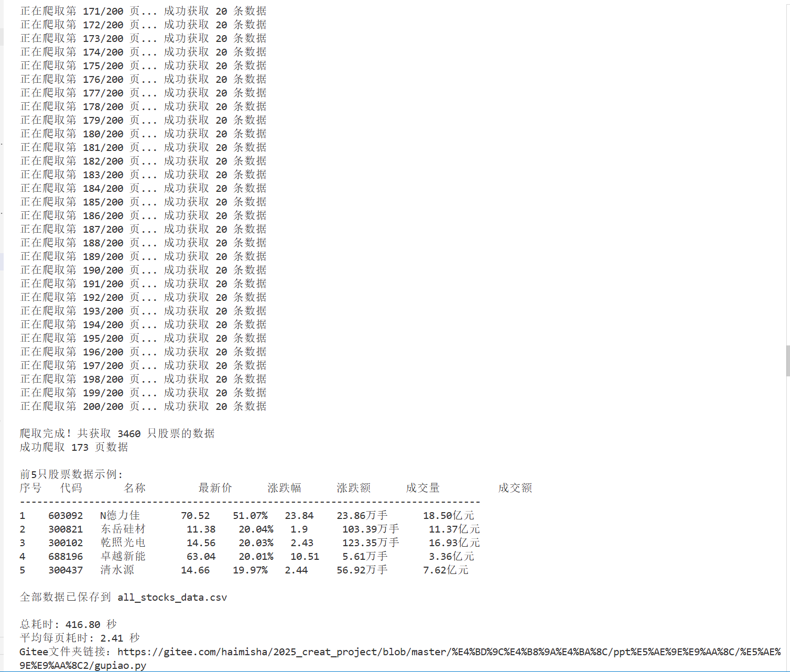Screen dimensions: 790x672
Task: Click the change percentage 20.04%
Action: point(256,529)
